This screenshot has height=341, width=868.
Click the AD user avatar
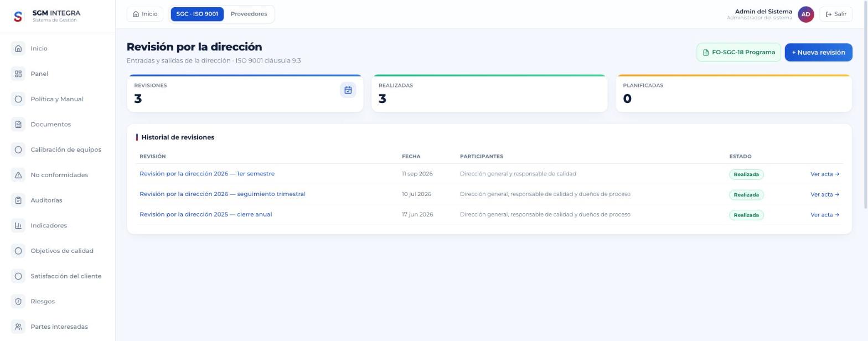point(806,14)
